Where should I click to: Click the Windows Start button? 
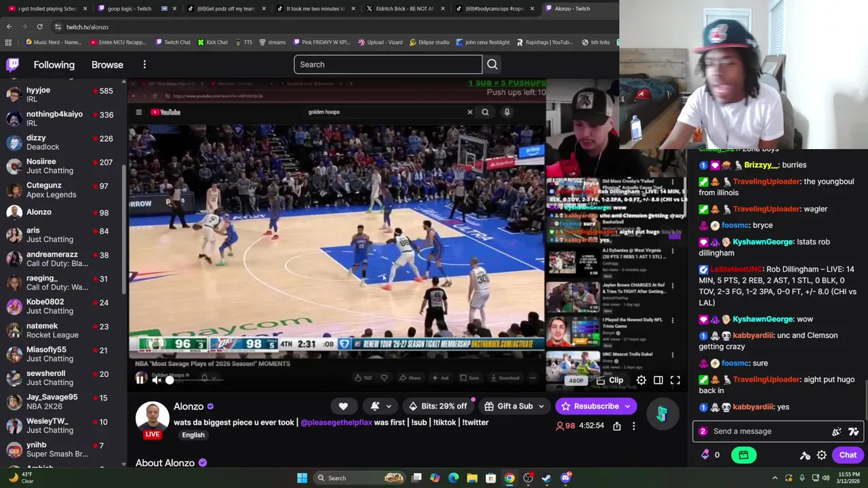302,478
